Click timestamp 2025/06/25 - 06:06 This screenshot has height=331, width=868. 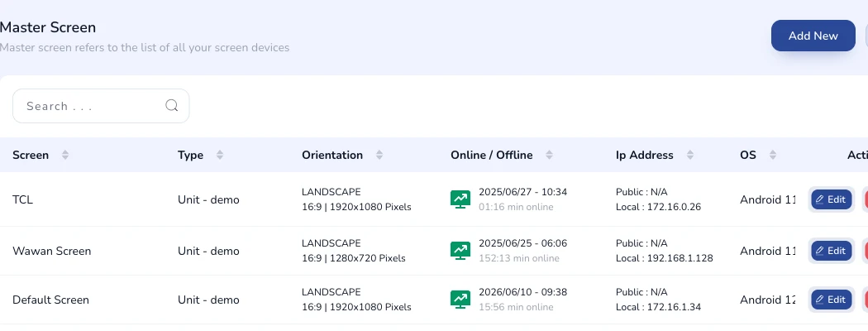click(522, 243)
